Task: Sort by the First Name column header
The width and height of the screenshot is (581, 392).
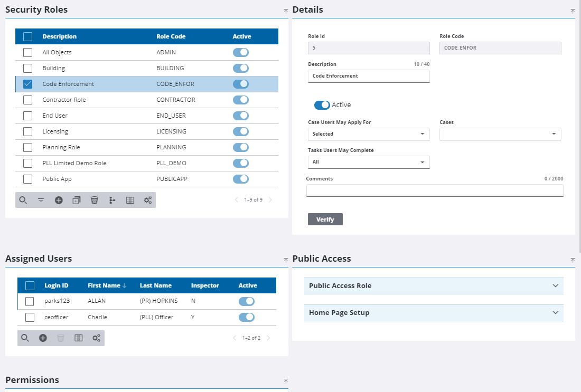Action: click(x=104, y=285)
